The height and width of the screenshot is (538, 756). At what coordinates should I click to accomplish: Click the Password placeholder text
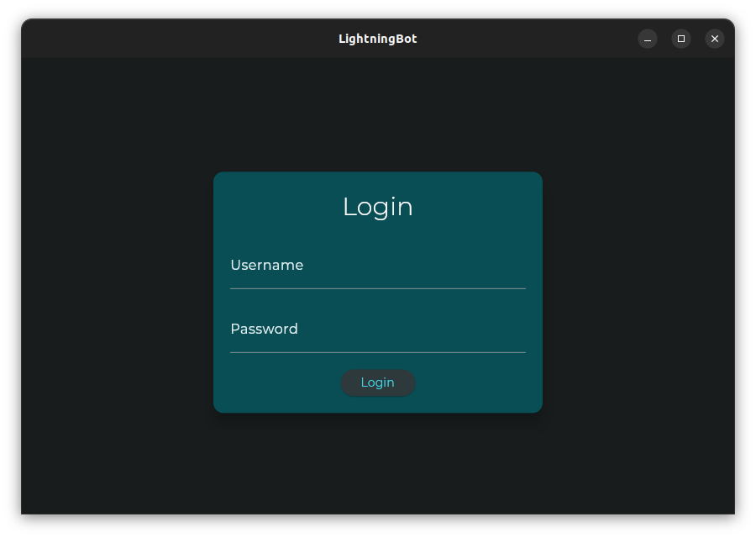coord(265,329)
